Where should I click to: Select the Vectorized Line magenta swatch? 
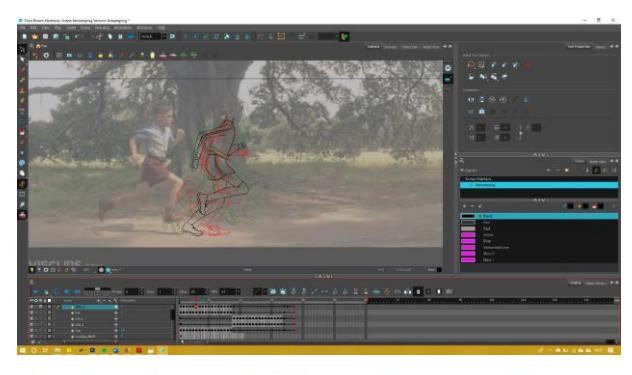[468, 247]
